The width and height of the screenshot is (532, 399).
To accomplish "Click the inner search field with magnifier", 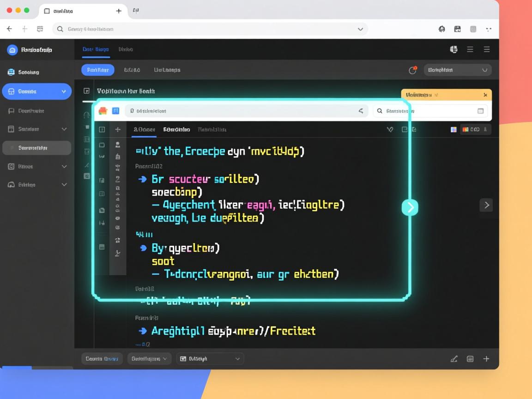I will pyautogui.click(x=430, y=111).
